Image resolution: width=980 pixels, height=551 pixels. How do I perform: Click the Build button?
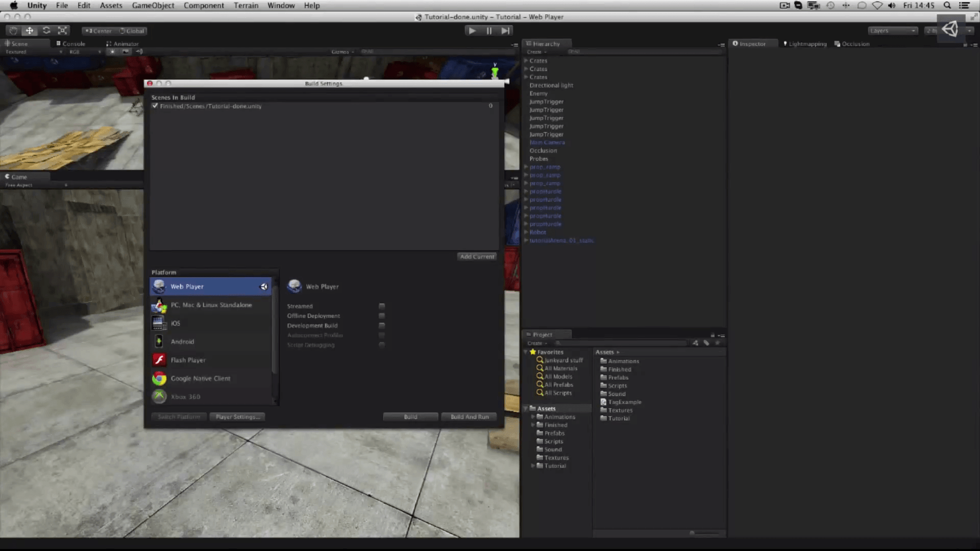point(410,417)
